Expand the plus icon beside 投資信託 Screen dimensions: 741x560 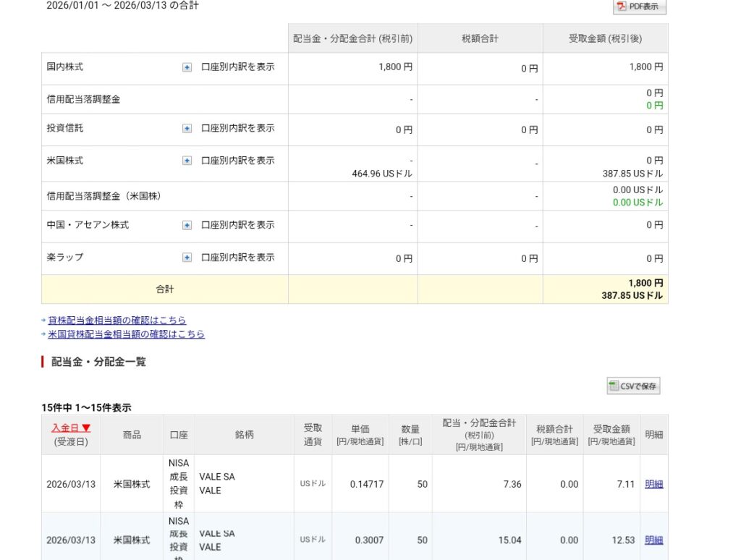[187, 129]
